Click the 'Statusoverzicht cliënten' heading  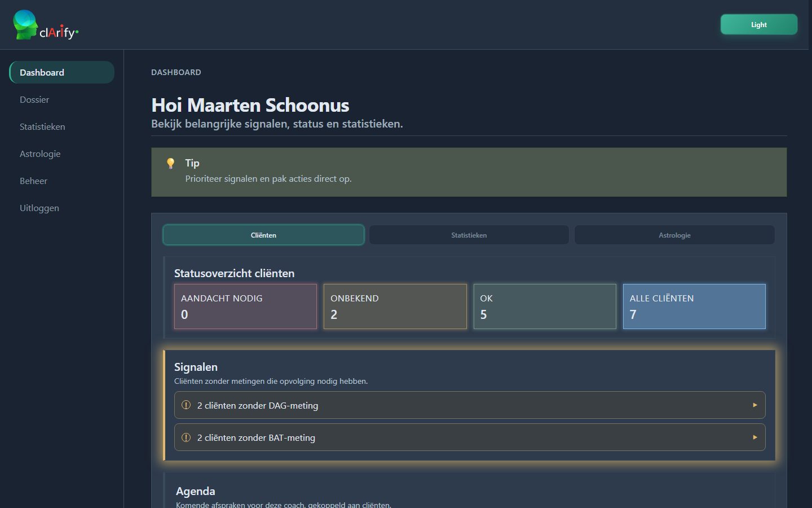[234, 273]
